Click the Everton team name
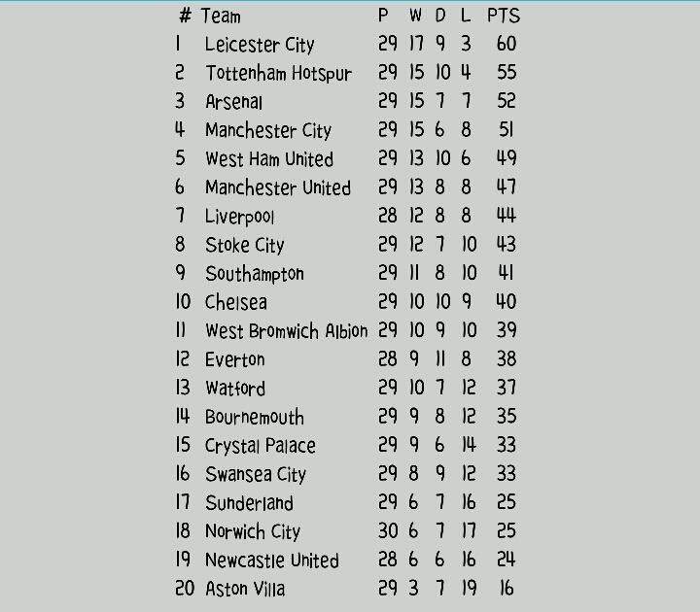 coord(234,359)
